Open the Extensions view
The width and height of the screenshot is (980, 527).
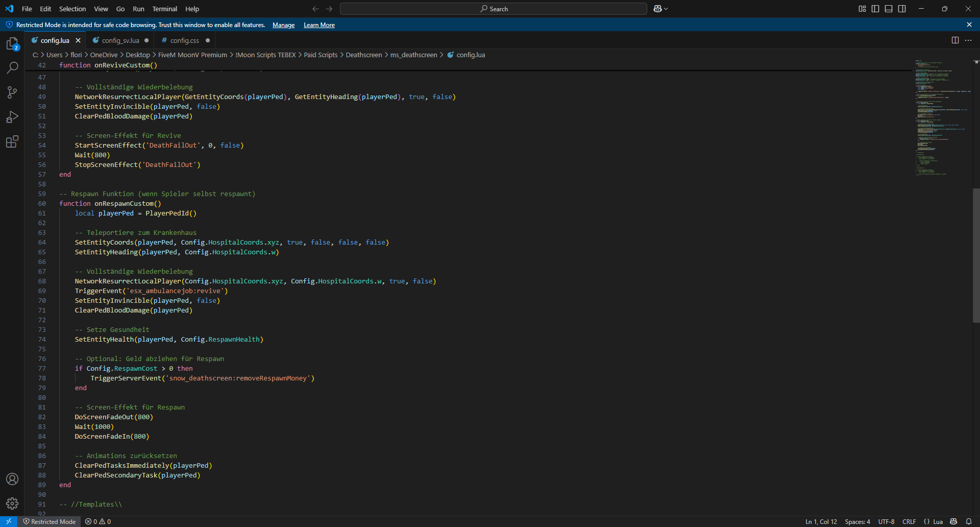tap(12, 141)
